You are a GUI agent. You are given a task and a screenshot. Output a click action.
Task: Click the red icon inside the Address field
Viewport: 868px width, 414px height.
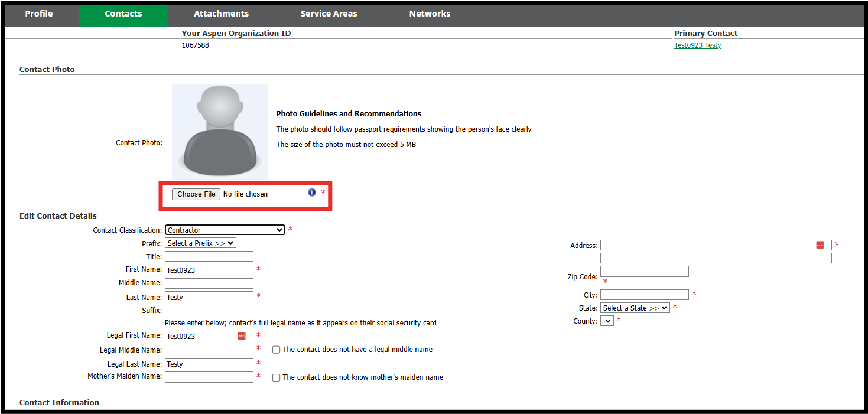pyautogui.click(x=820, y=245)
